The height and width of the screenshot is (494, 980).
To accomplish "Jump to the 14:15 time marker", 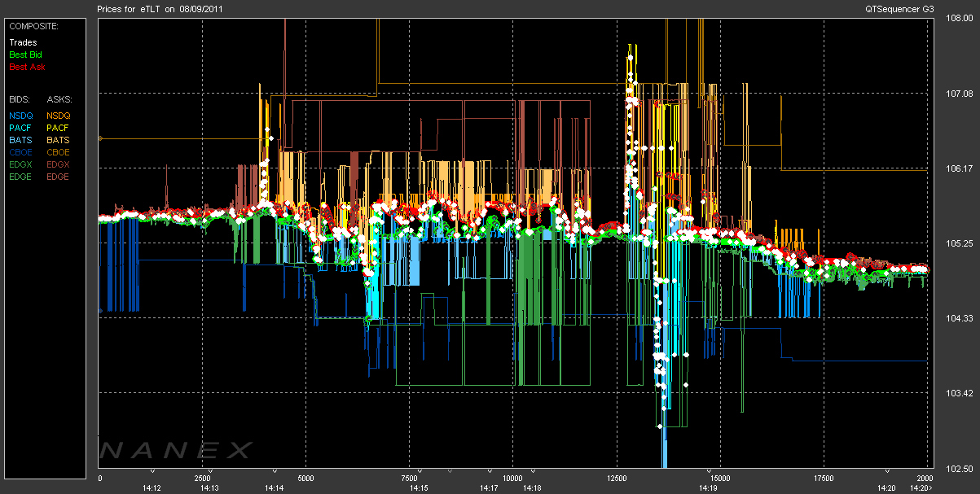I will pyautogui.click(x=419, y=487).
